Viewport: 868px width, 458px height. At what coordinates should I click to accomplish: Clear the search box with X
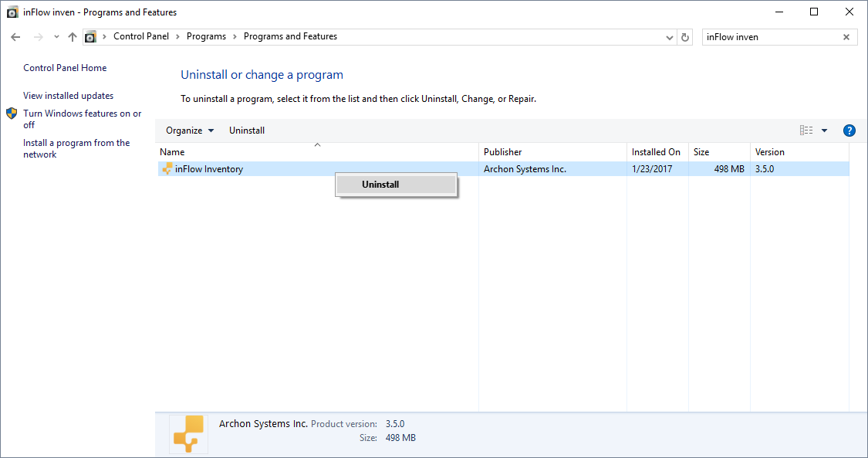click(846, 37)
